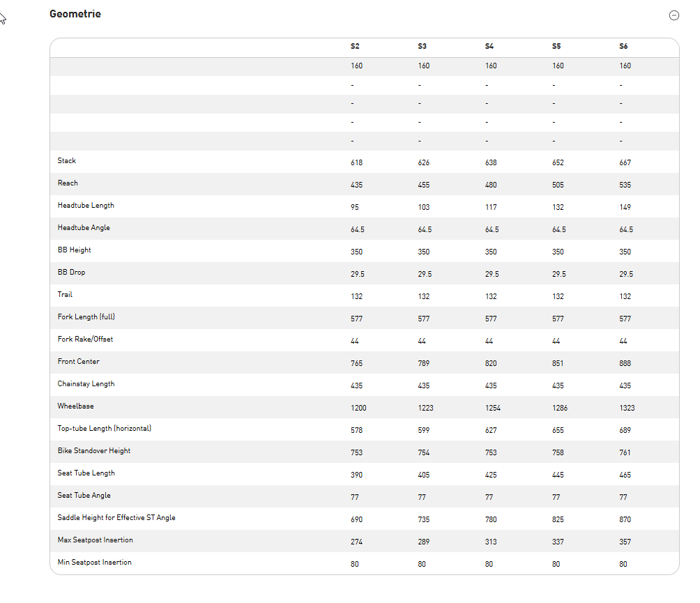Select the S2 size column header
Screen dimensions: 700x603
pos(355,46)
